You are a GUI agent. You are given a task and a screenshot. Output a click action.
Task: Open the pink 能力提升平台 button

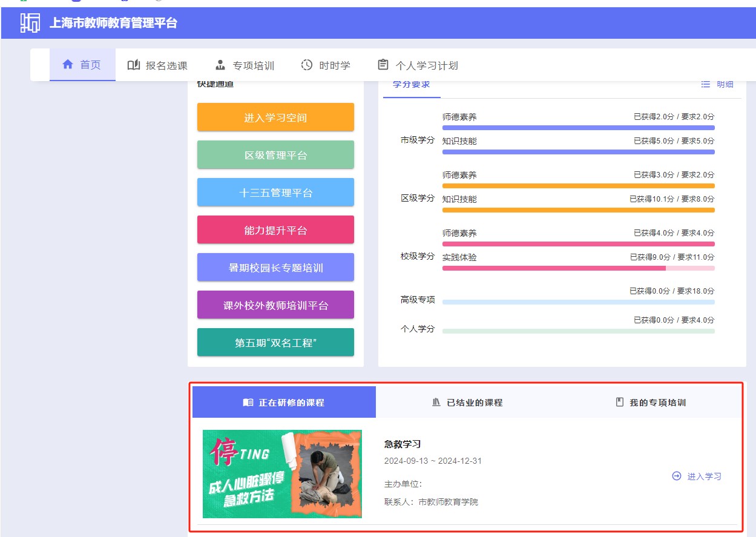click(275, 230)
